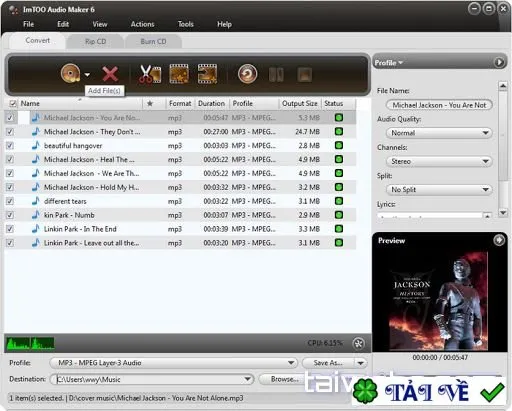The width and height of the screenshot is (512, 411).
Task: Uncheck the different tears checkbox
Action: point(10,201)
